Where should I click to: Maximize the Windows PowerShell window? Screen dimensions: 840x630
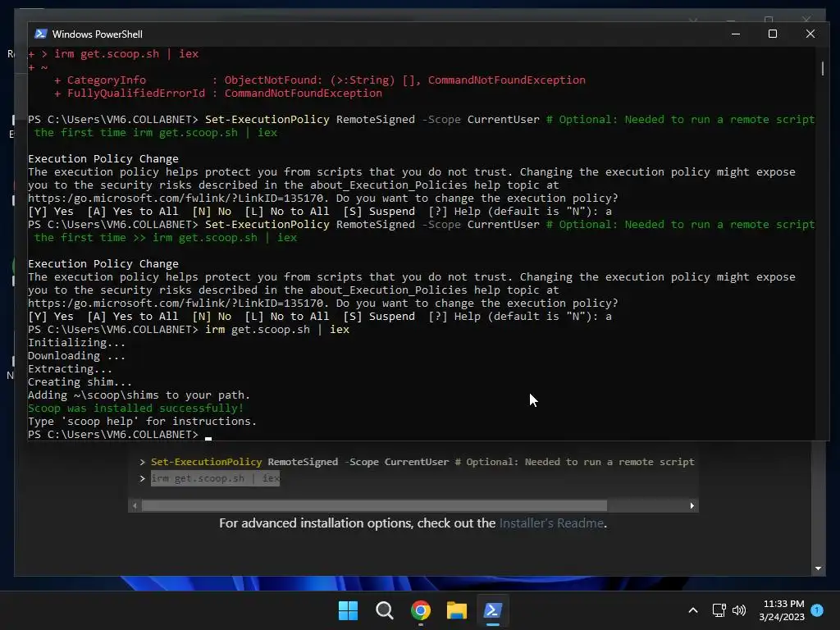pyautogui.click(x=773, y=34)
